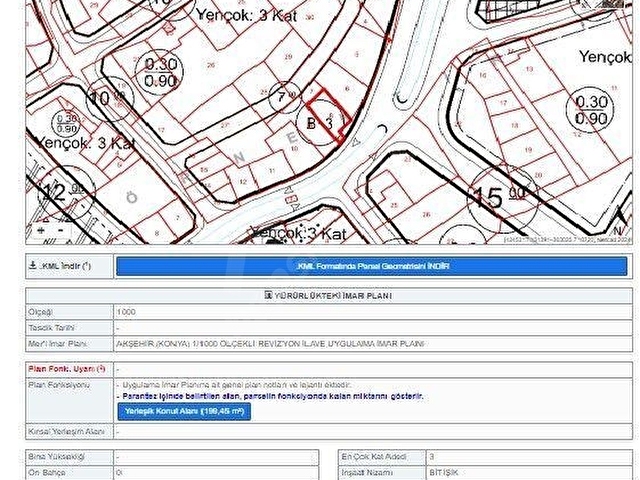Click the En Çok Kat Adedi label

point(374,457)
